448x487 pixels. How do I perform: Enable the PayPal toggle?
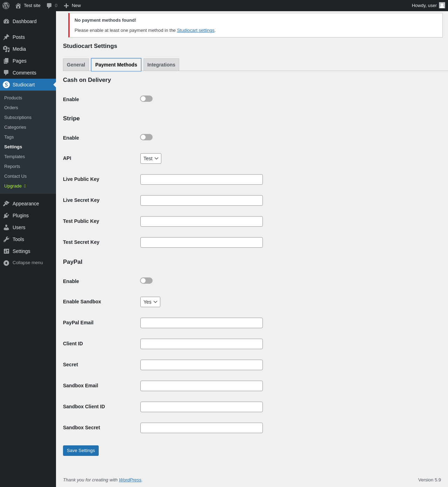146,281
